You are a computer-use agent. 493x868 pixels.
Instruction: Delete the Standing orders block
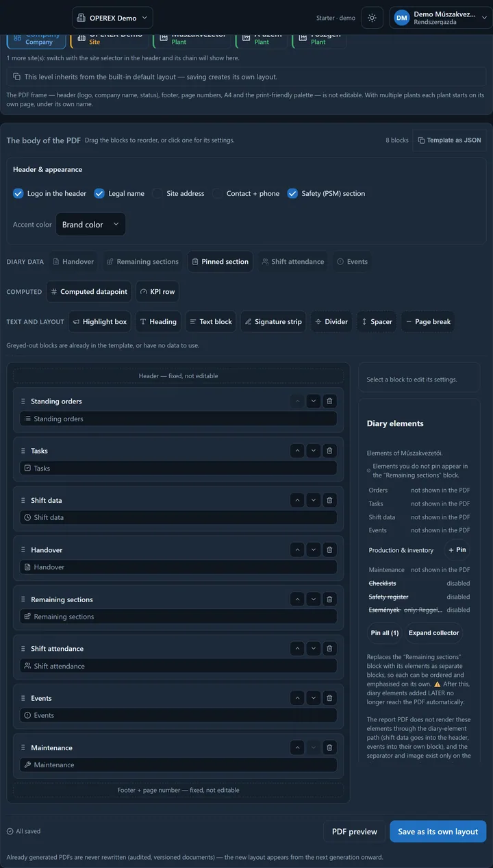329,401
